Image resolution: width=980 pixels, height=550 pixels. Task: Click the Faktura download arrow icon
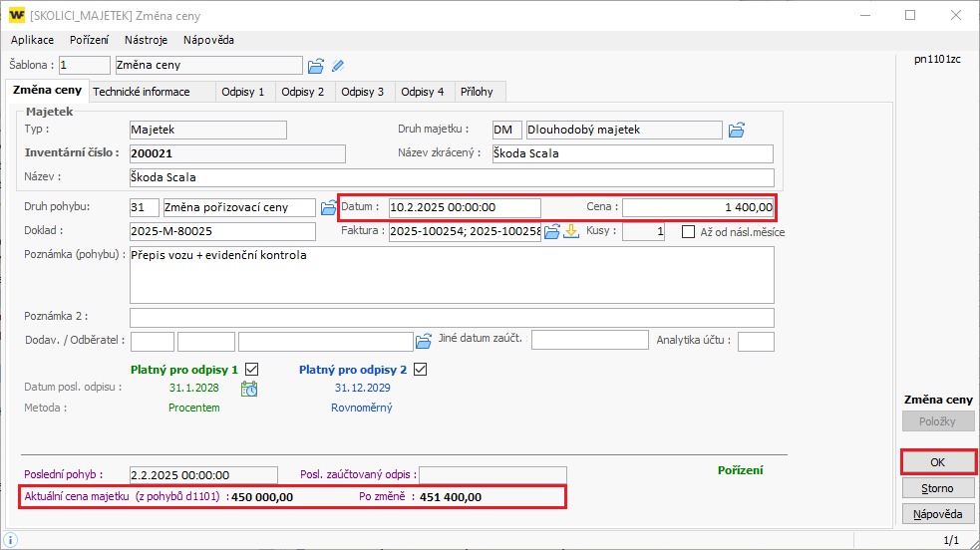(x=571, y=232)
